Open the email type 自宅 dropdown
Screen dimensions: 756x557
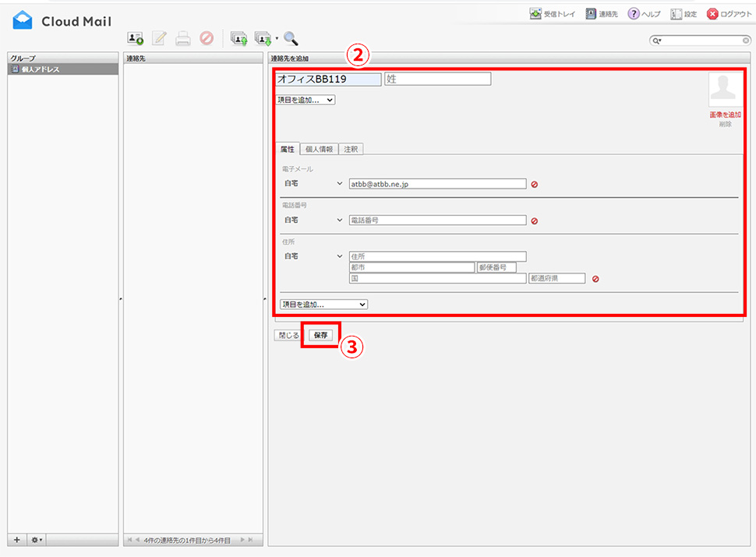[x=313, y=184]
